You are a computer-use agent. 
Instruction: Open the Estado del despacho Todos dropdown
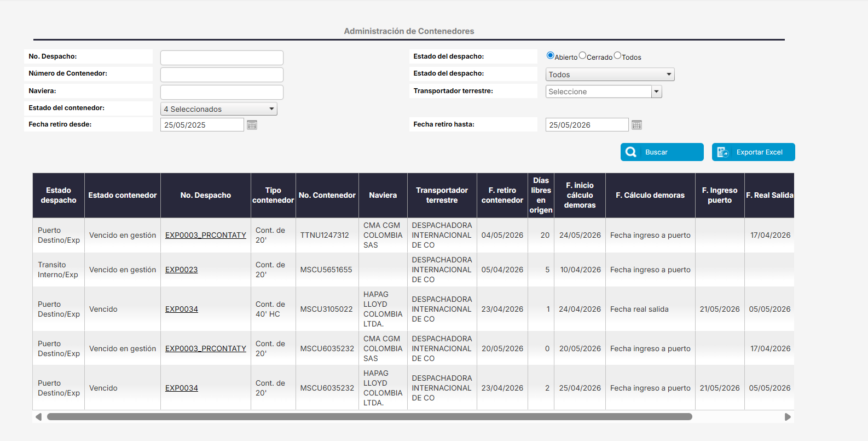[610, 75]
